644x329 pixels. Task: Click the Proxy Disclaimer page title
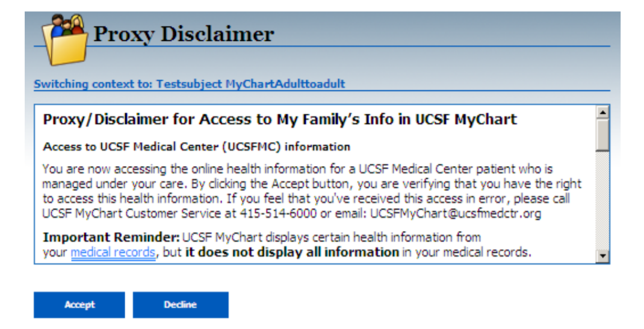(184, 34)
